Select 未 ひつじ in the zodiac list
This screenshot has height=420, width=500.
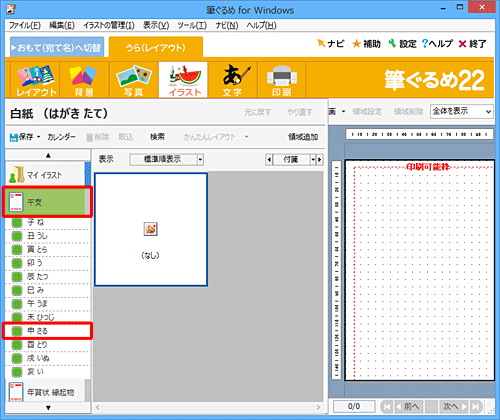[48, 317]
